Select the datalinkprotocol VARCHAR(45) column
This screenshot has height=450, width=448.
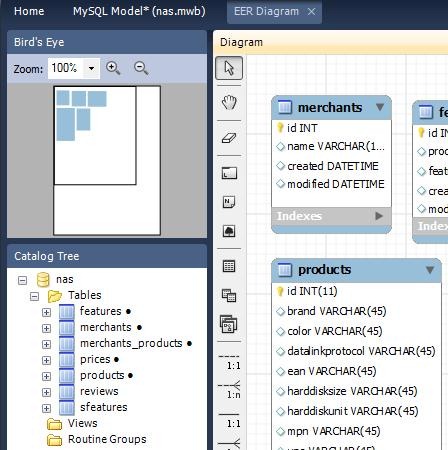click(x=357, y=351)
